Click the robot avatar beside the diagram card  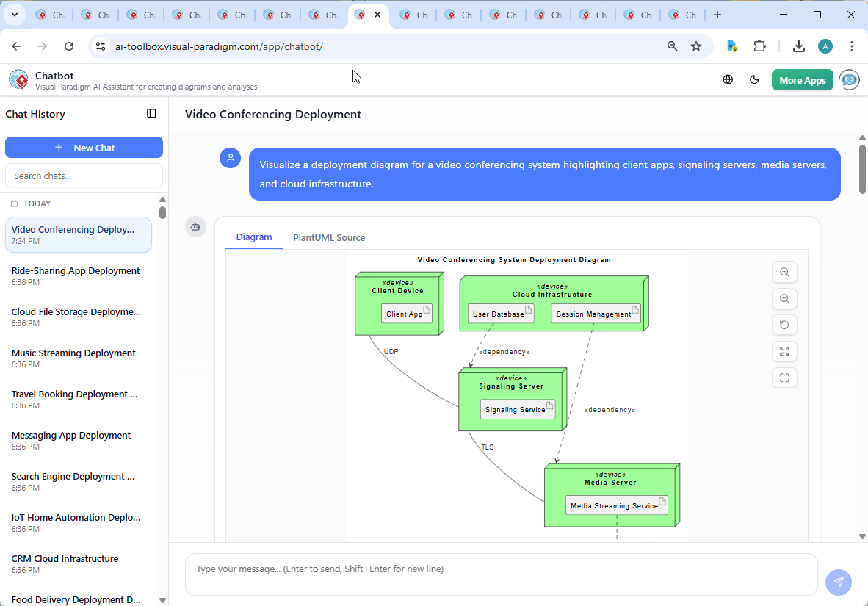pyautogui.click(x=195, y=227)
